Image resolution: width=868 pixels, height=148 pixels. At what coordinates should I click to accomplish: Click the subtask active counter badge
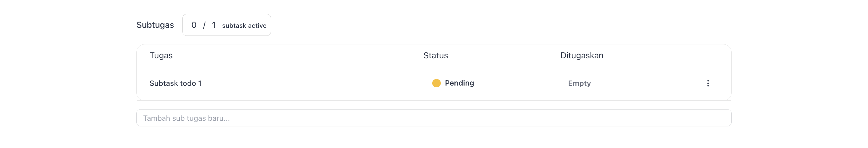click(226, 25)
